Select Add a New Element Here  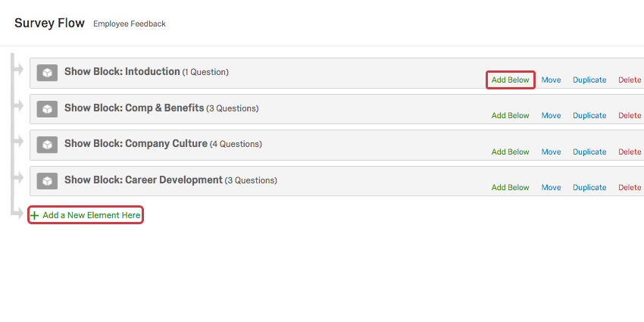[91, 216]
